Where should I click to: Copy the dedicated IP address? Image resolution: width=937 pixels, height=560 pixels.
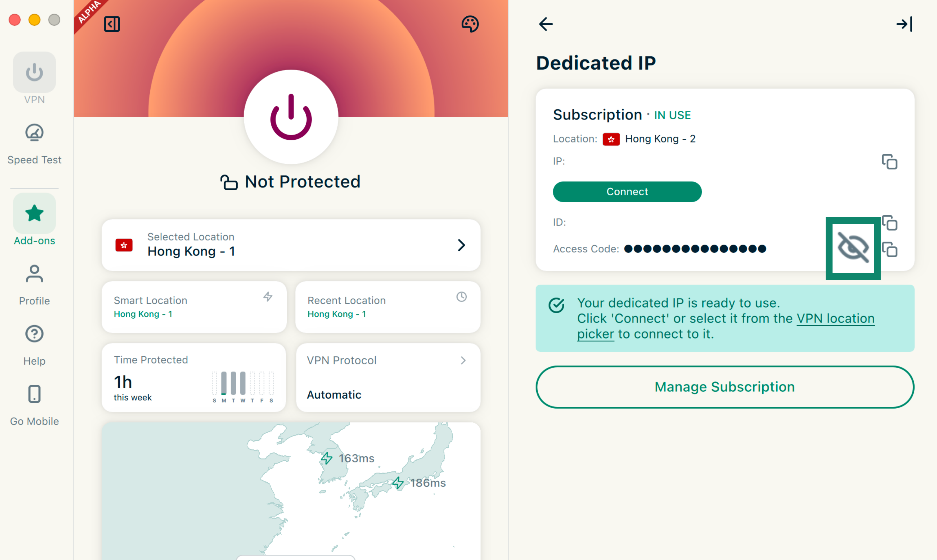pos(889,162)
